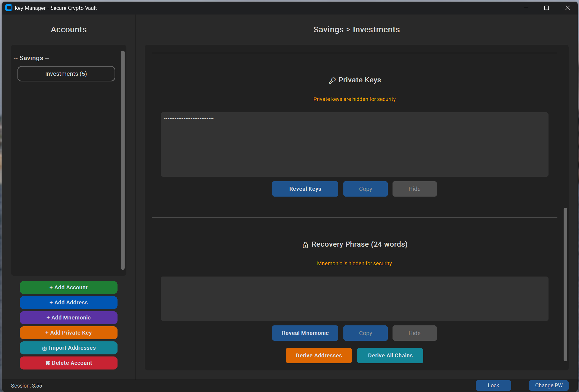Select the Investments (5) account
The height and width of the screenshot is (392, 579).
point(66,74)
